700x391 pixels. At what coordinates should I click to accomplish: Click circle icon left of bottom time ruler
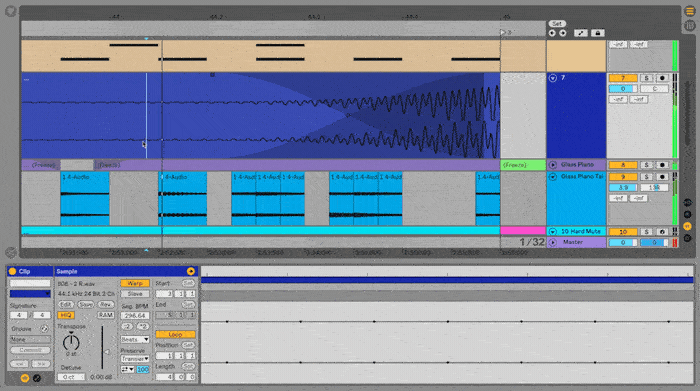11,252
